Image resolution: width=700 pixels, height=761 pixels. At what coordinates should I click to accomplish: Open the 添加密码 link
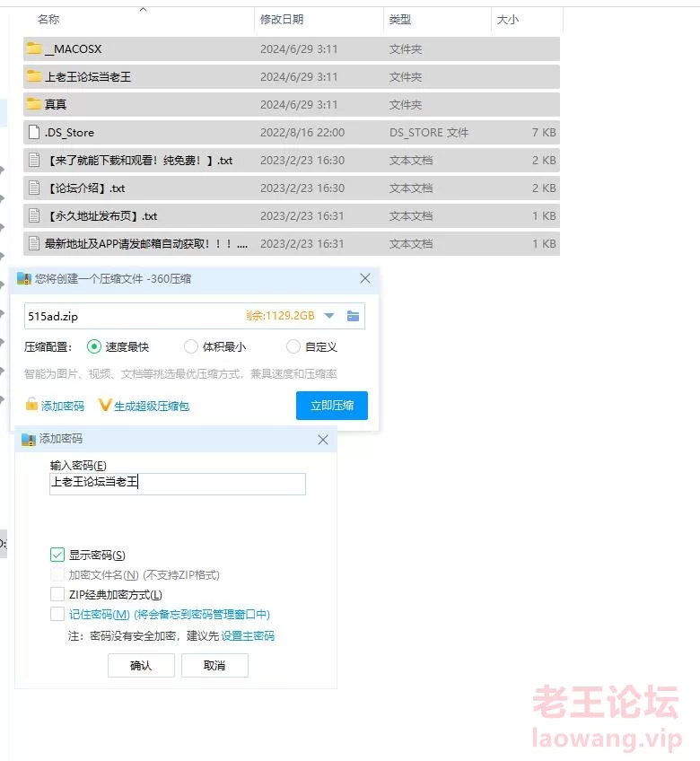[x=63, y=406]
